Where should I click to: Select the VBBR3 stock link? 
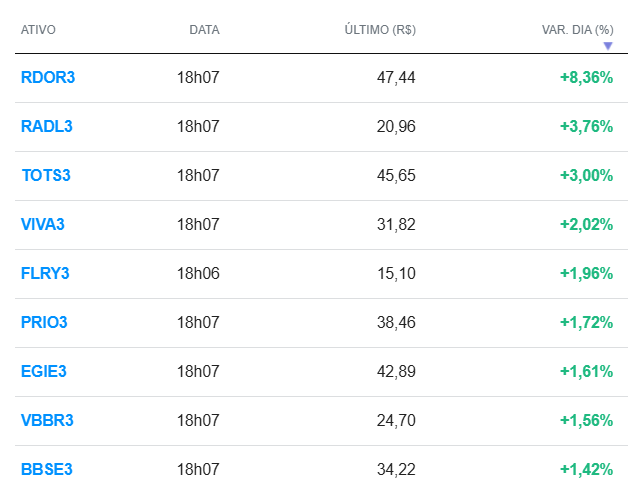[47, 420]
